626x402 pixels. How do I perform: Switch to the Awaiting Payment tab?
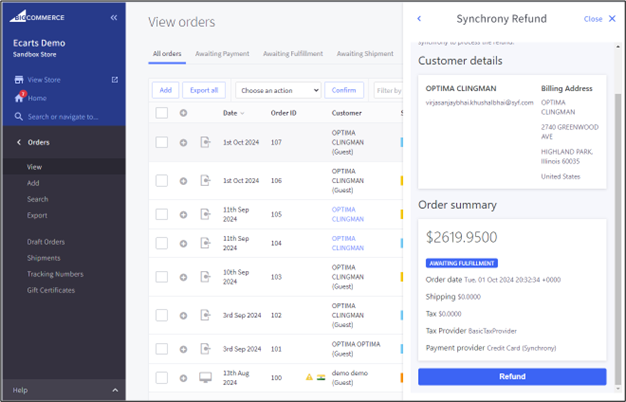click(222, 53)
